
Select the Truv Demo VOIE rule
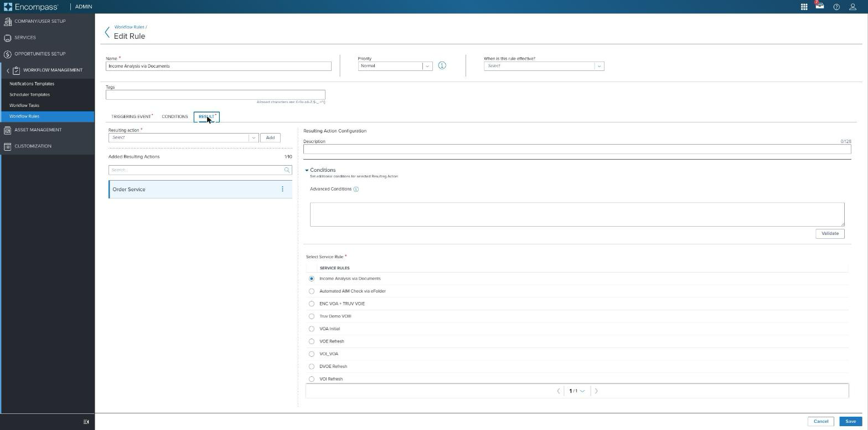tap(312, 316)
